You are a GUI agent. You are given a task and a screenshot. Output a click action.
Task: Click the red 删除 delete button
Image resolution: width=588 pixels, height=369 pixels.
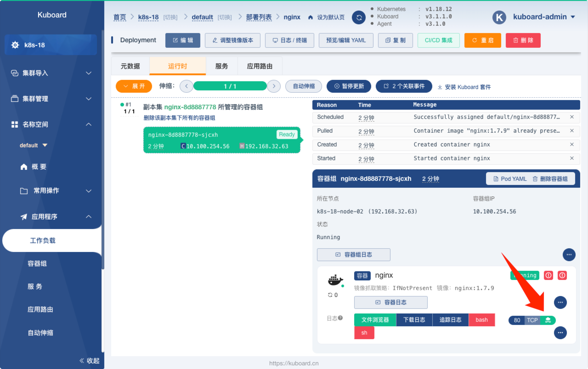tap(523, 40)
